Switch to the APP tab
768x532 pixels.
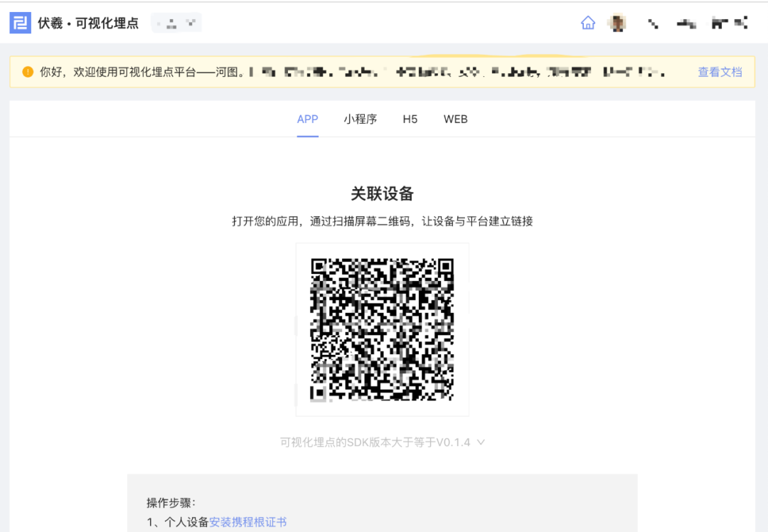click(x=308, y=119)
